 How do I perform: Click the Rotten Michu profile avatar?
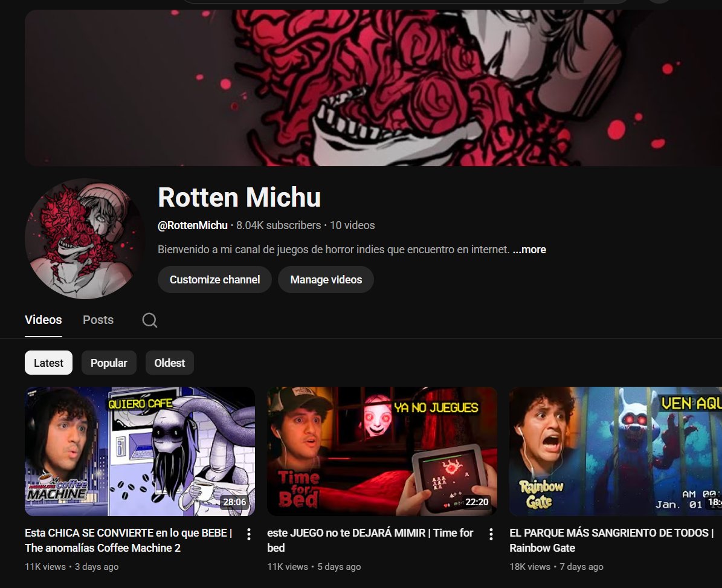[85, 237]
